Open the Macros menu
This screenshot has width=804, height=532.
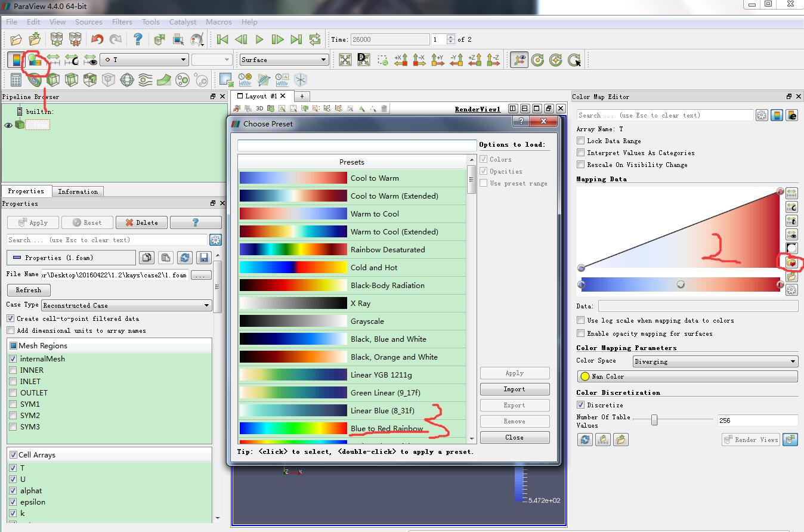[x=219, y=22]
